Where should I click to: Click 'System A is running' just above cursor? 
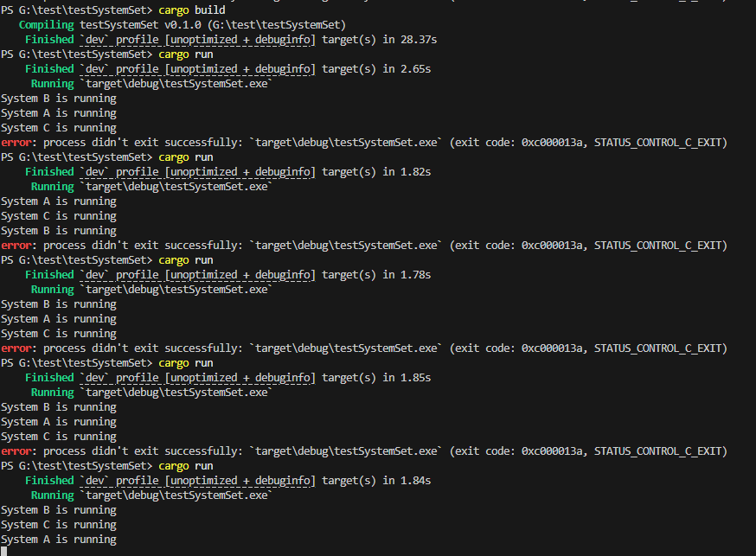click(59, 540)
